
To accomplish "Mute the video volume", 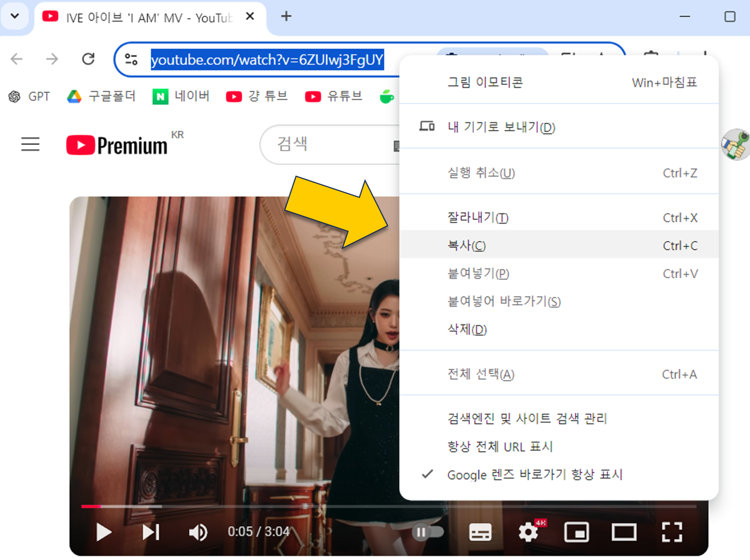I will coord(198,532).
